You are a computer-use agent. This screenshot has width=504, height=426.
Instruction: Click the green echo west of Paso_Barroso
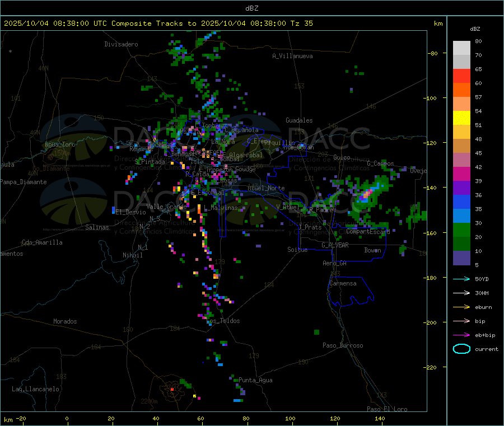pyautogui.click(x=316, y=332)
